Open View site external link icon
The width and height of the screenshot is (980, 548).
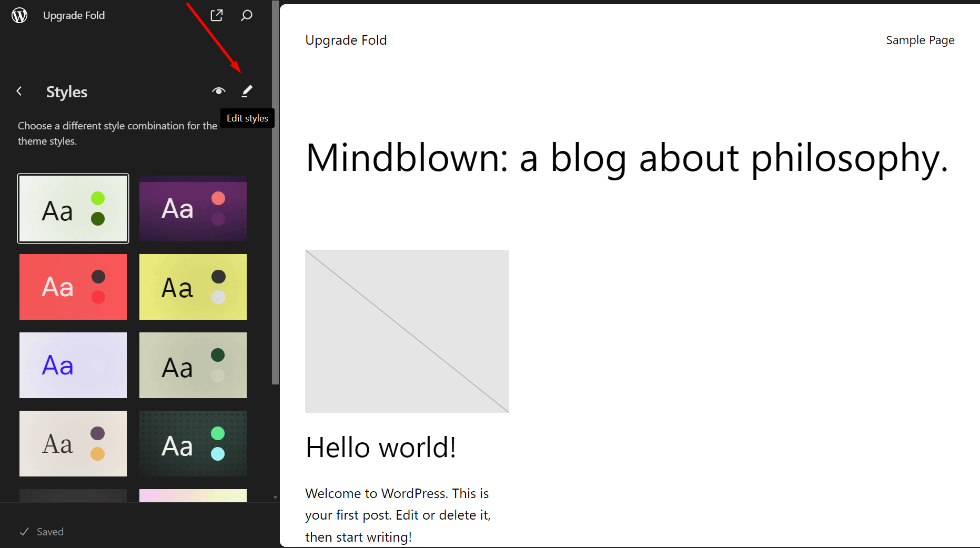coord(217,15)
